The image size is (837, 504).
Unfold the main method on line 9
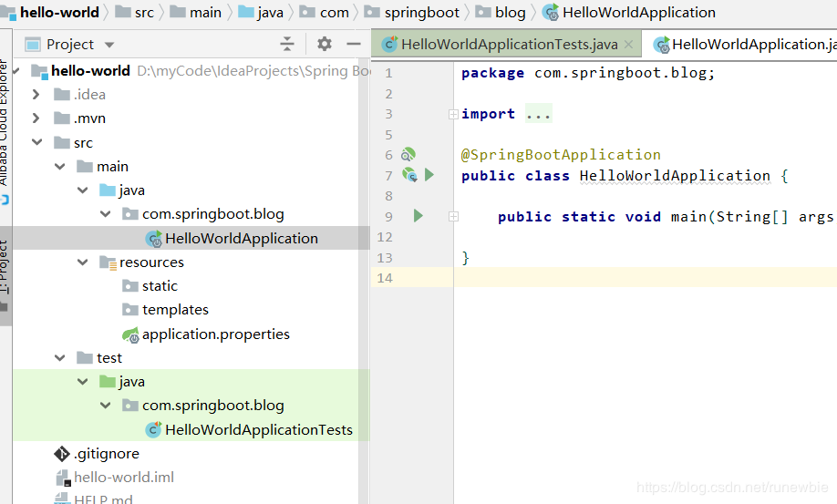tap(453, 217)
